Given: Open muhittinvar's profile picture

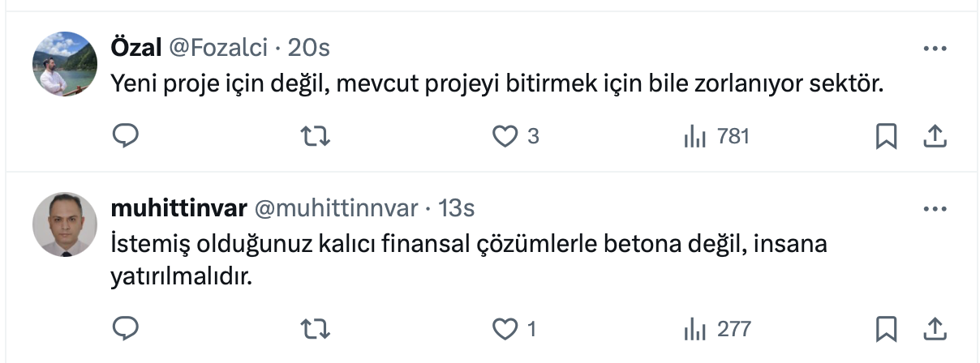Looking at the screenshot, I should (x=65, y=224).
